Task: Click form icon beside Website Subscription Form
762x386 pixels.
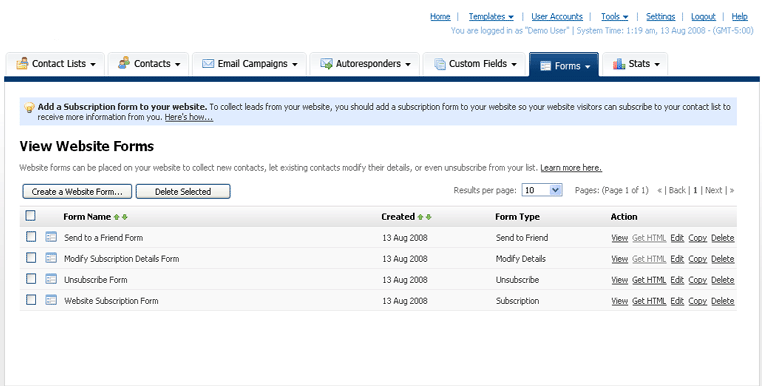Action: (x=51, y=300)
